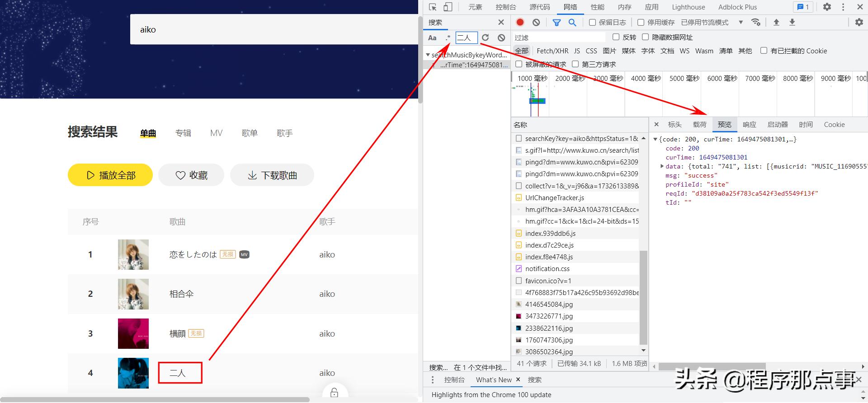Close the What's New drawer tab
Image resolution: width=868 pixels, height=403 pixels.
(518, 380)
